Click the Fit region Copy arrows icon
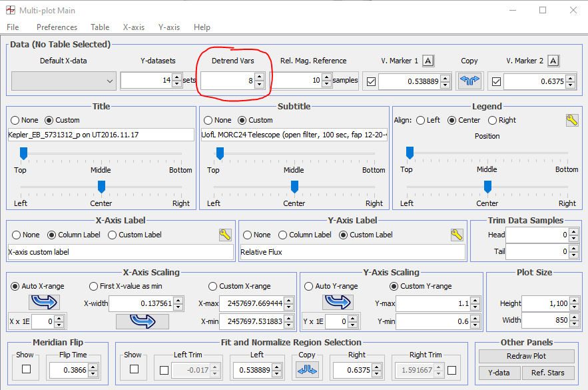This screenshot has height=390, width=588. 307,369
